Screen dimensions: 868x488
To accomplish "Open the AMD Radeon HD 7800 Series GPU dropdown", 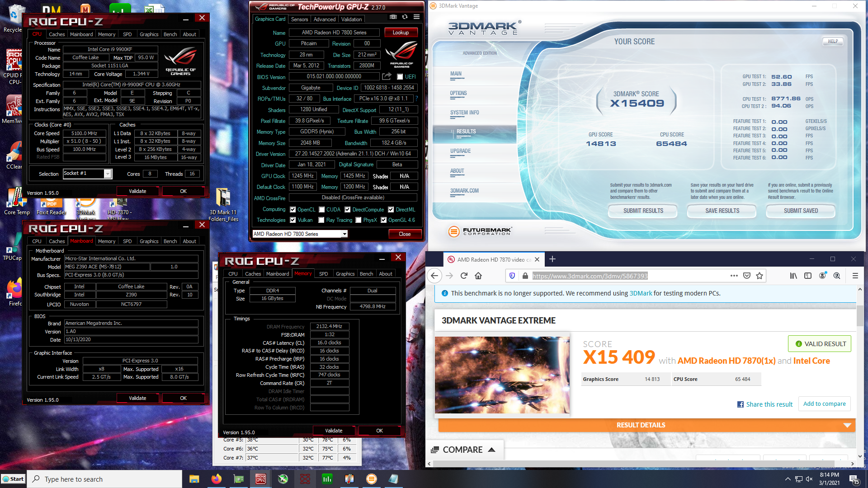I will (344, 234).
